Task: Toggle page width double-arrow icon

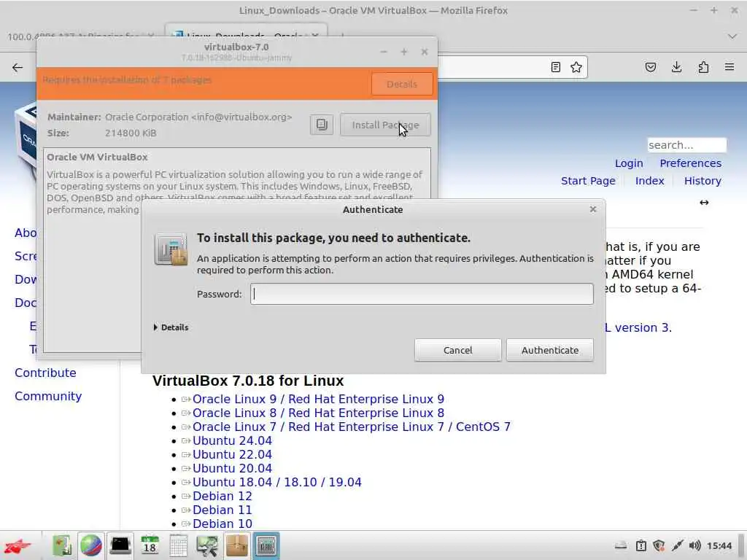Action: [704, 203]
